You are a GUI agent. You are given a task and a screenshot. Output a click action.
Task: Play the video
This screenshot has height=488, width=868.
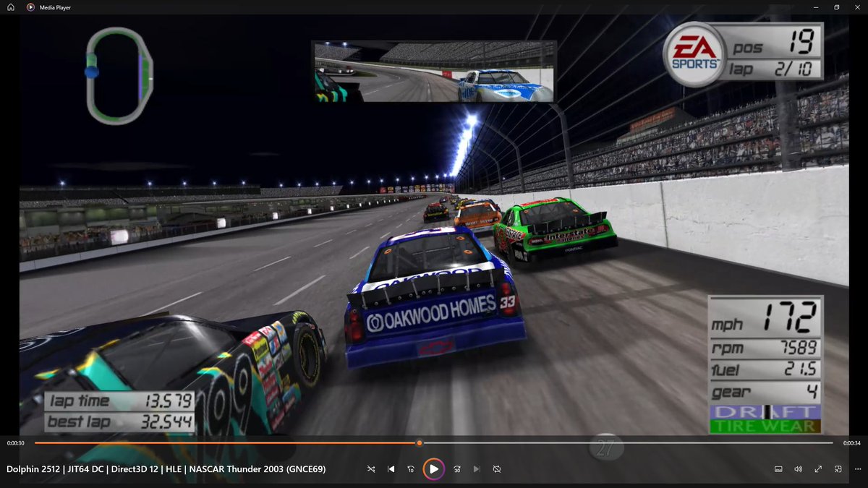[433, 469]
